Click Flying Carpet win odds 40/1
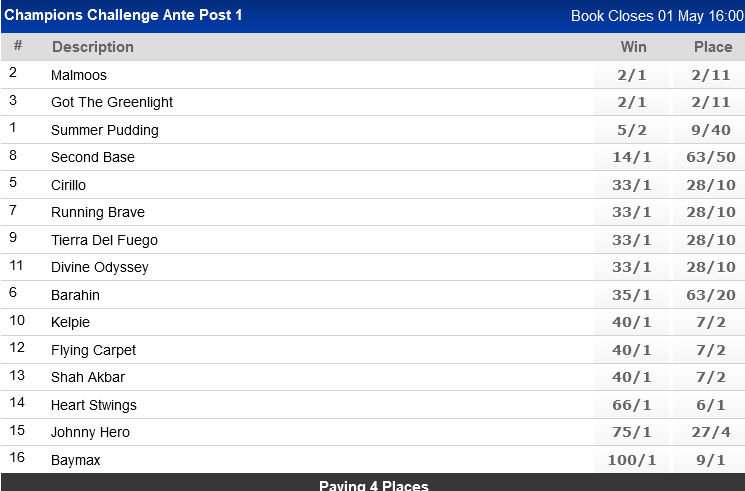The height and width of the screenshot is (491, 745). coord(632,350)
